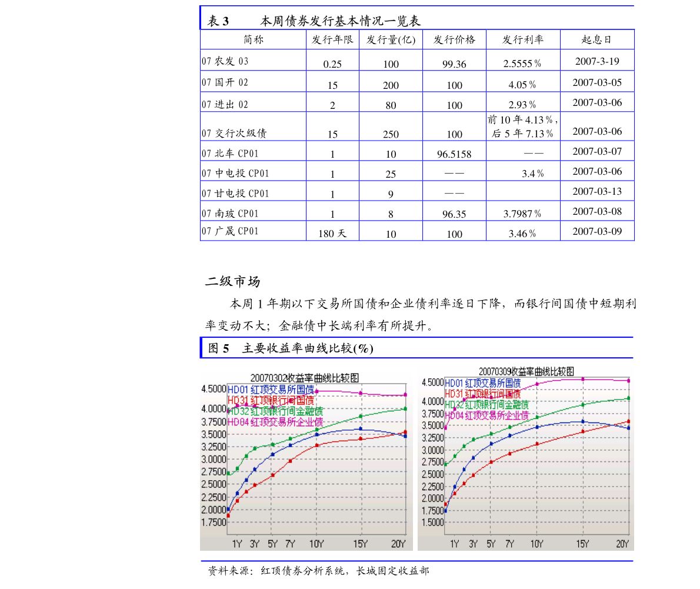Viewport: 700px width, 589px height.
Task: Click HD31 红顶银行间国债 legend in 20070302 chart
Action: 270,400
